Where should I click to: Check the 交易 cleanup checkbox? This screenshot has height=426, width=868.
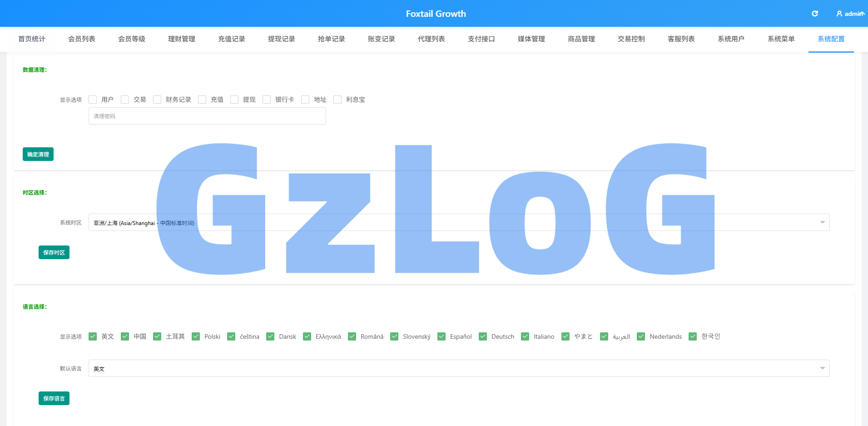click(x=125, y=100)
